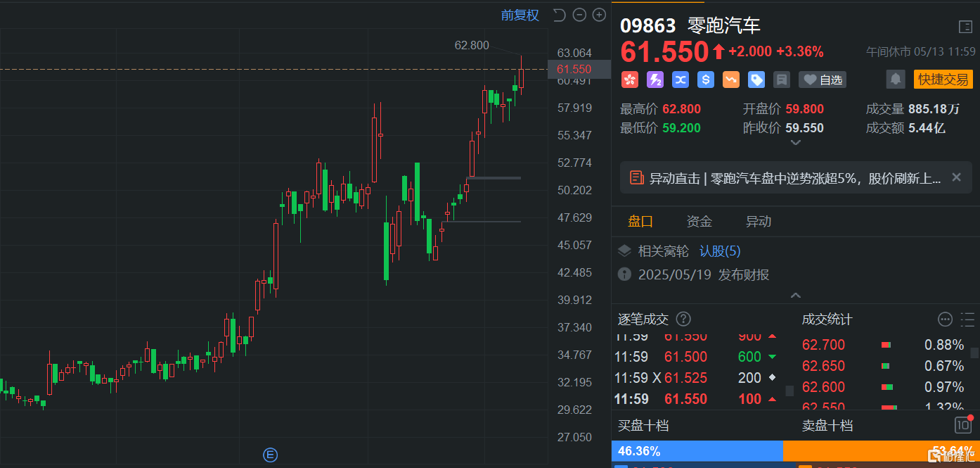
Task: Switch to the 盘口 tab
Action: pos(640,221)
